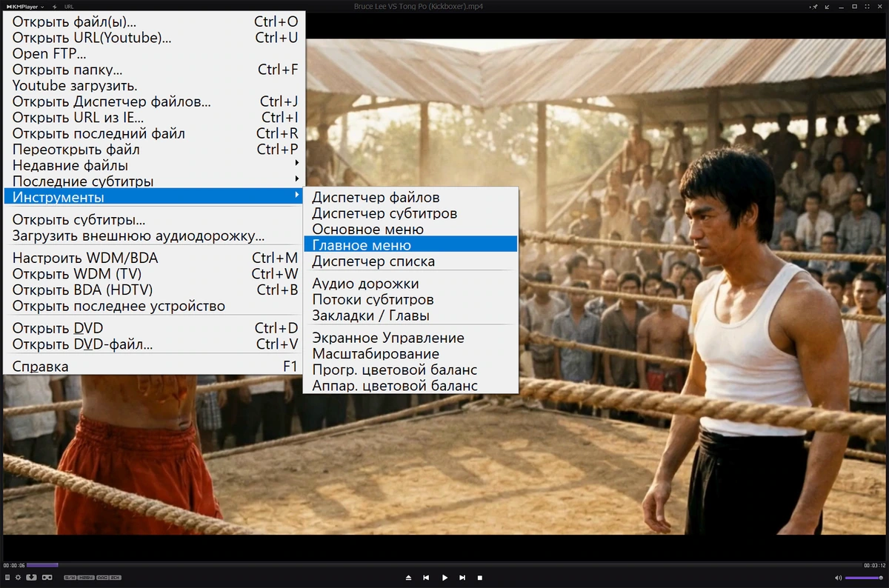Select Открыть субтитры...
Image resolution: width=889 pixels, height=588 pixels.
click(x=153, y=221)
